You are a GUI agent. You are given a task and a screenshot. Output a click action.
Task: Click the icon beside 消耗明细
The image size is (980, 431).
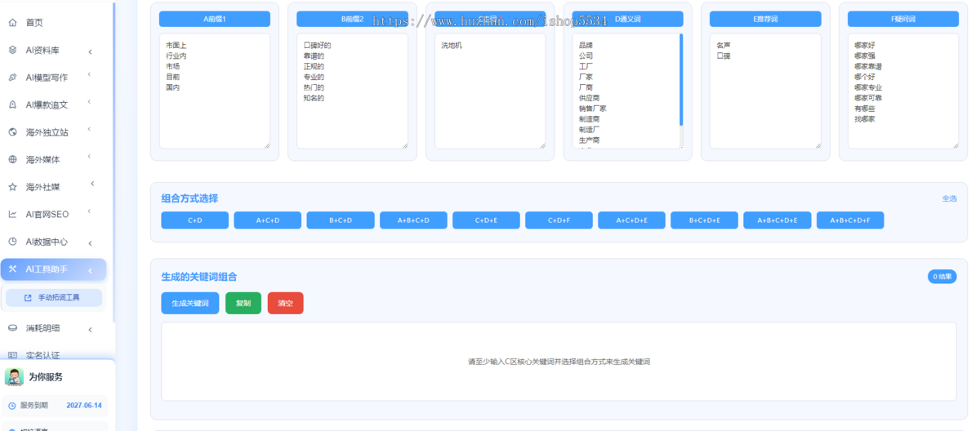(x=12, y=328)
